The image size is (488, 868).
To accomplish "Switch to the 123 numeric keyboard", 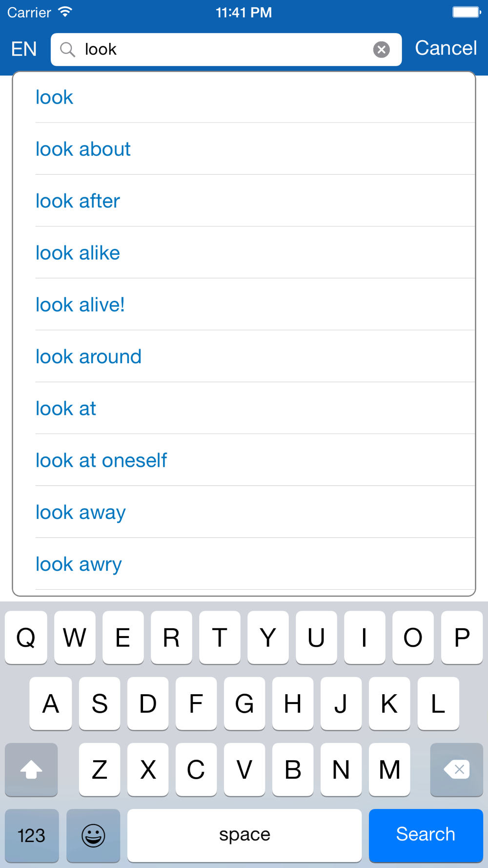I will click(x=32, y=835).
